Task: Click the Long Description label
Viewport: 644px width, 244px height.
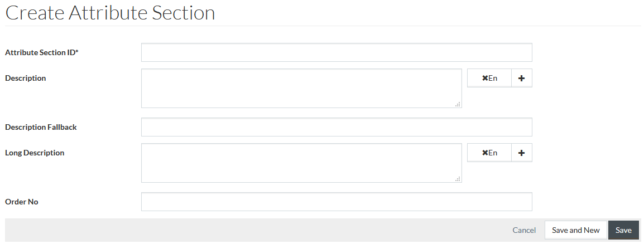Action: 35,153
